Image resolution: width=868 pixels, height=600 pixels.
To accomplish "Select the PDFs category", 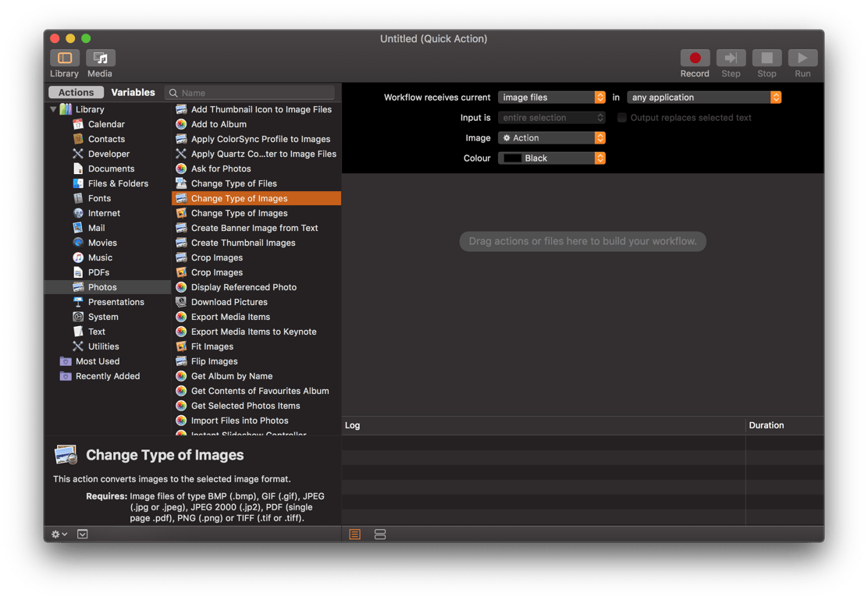I will point(98,272).
